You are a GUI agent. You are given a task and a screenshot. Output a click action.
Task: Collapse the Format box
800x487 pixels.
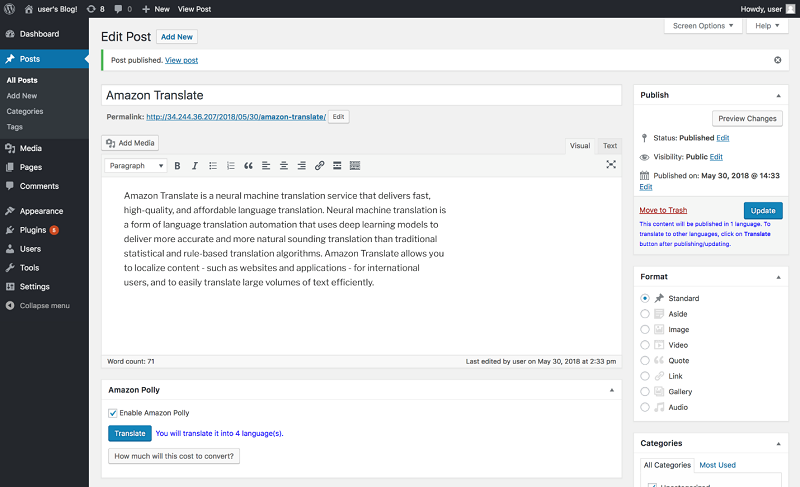(778, 277)
